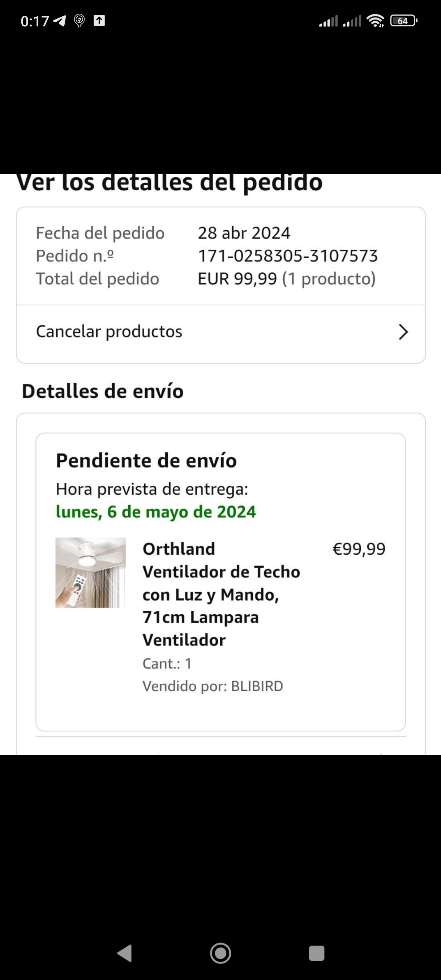Tap the order total EUR 99,99
This screenshot has width=441, height=980.
pyautogui.click(x=237, y=279)
